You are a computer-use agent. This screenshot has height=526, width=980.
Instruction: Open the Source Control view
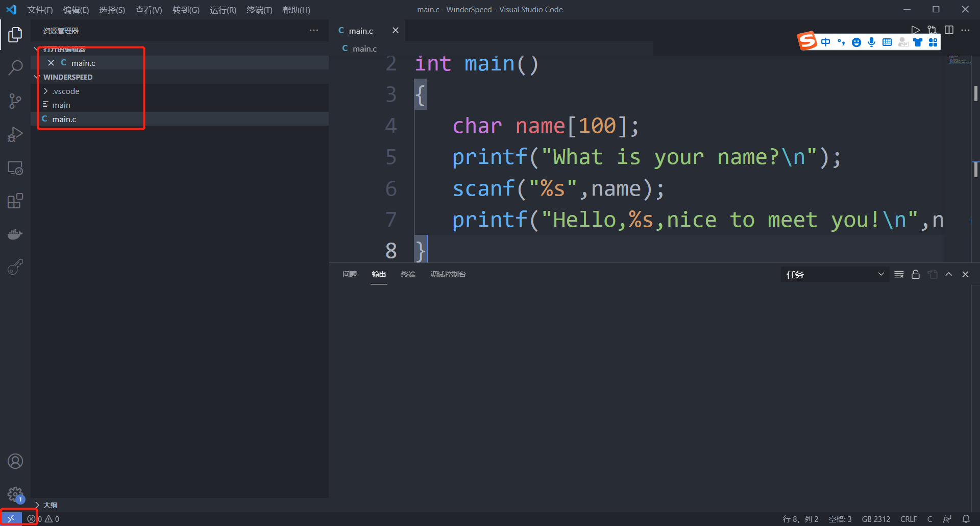click(x=15, y=101)
